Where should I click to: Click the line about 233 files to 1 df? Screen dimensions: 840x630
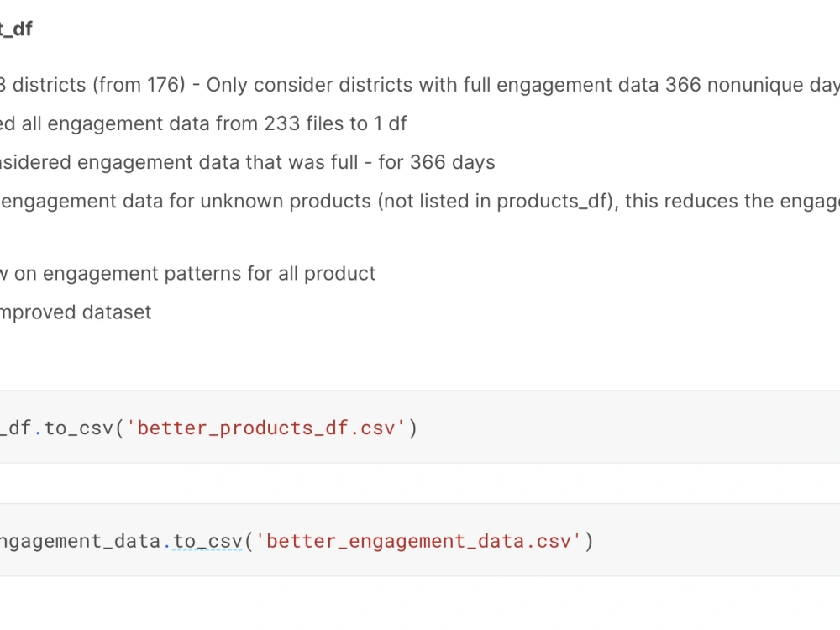(202, 123)
